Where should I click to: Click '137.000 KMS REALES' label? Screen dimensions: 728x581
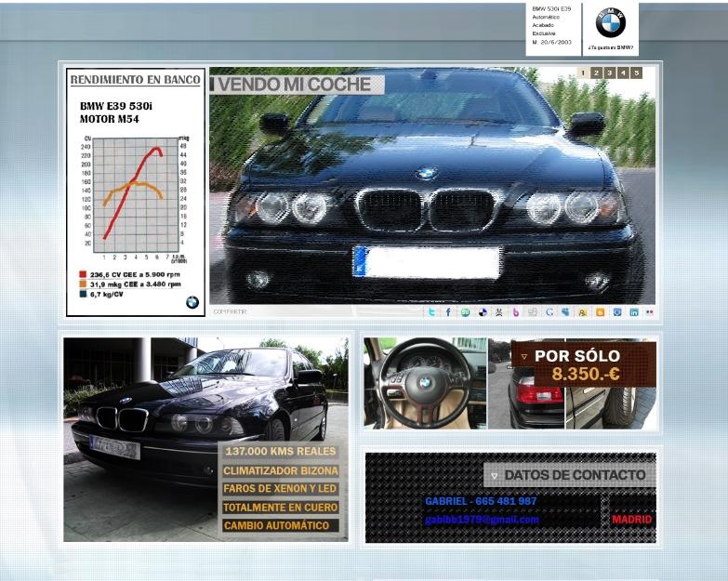coord(281,451)
